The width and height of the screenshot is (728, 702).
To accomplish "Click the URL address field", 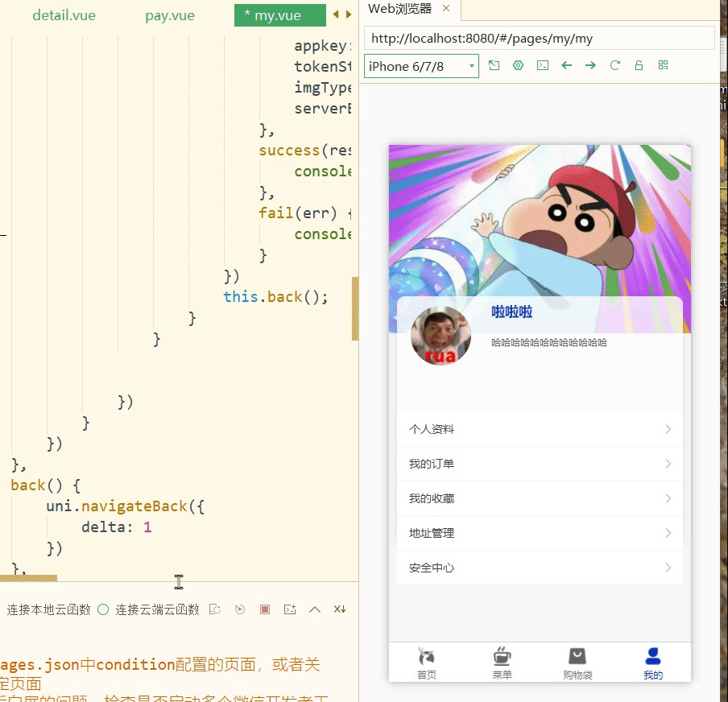I will pyautogui.click(x=539, y=38).
